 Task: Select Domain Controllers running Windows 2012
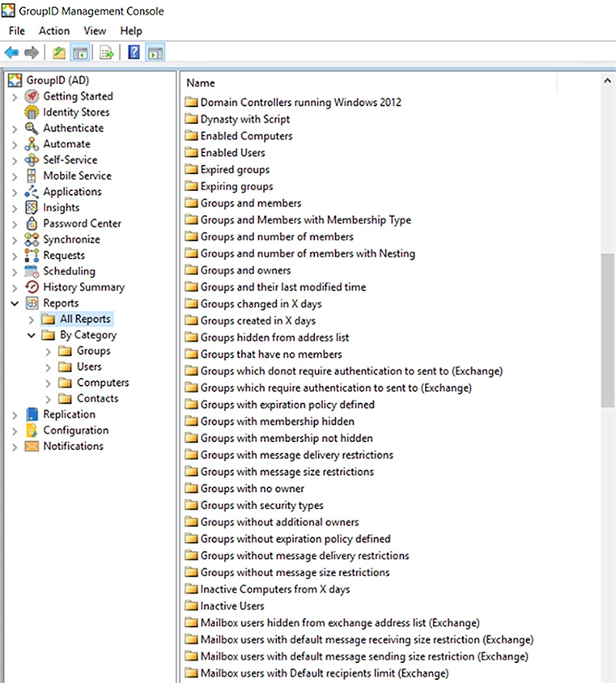300,102
